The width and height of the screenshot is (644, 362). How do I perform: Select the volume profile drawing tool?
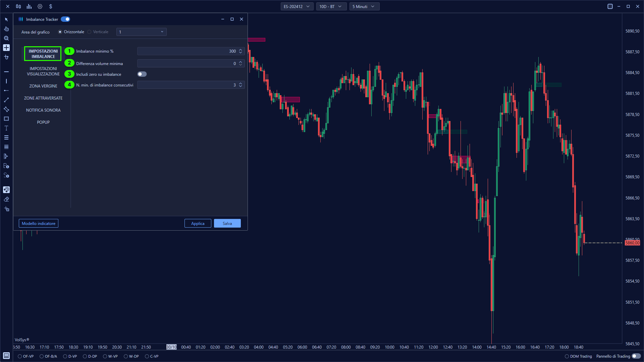pos(6,156)
